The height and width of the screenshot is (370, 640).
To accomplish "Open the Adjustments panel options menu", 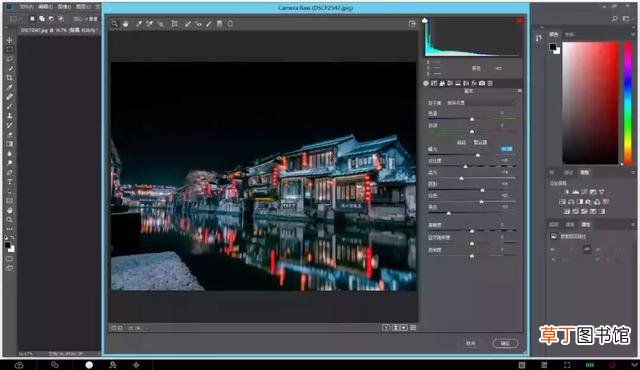I will [x=633, y=173].
